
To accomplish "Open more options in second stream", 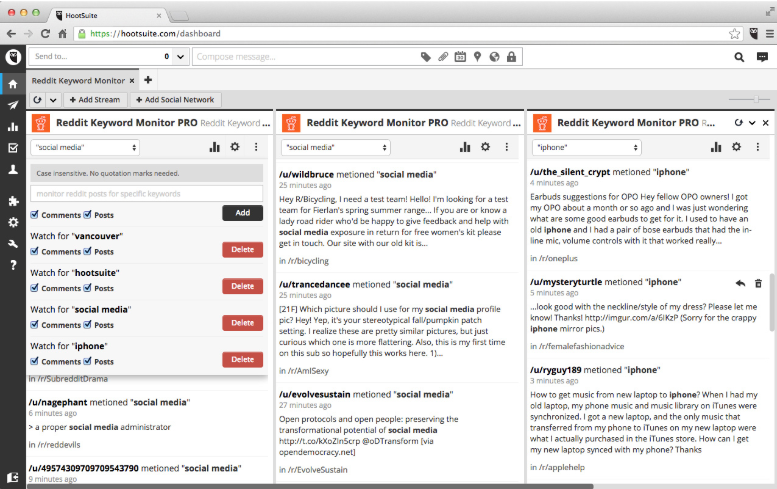I will tap(506, 147).
